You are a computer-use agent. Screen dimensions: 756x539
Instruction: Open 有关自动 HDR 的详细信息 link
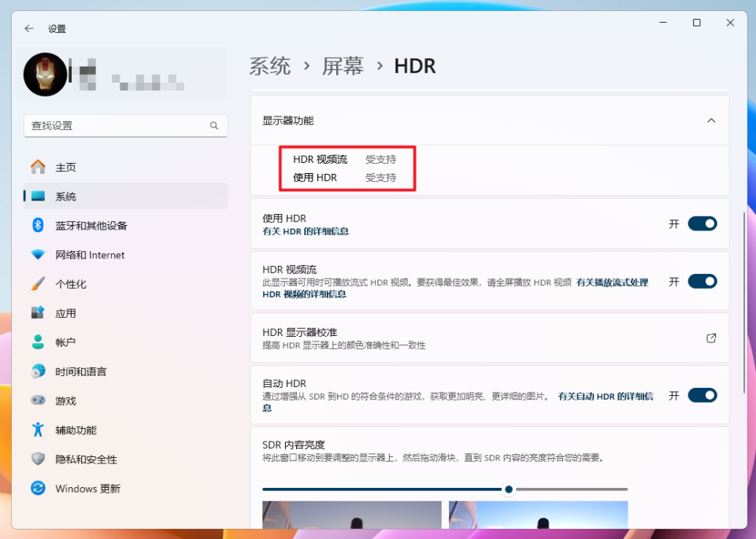pos(606,397)
